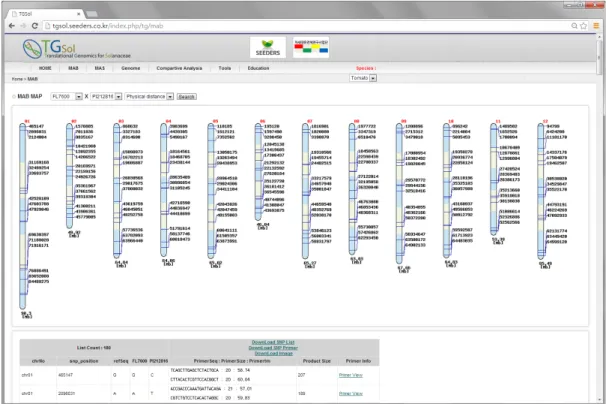Click the Download SNP Primer link
This screenshot has width=606, height=404.
tap(273, 348)
